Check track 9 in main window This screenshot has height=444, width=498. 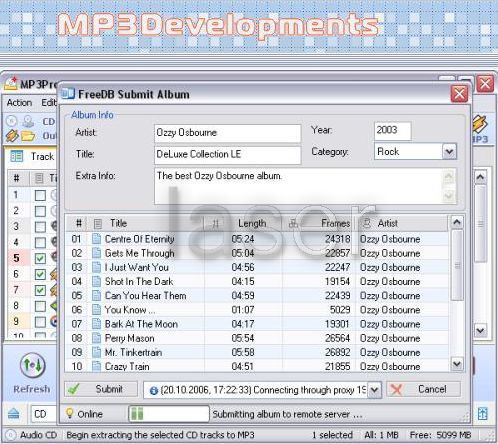(40, 322)
